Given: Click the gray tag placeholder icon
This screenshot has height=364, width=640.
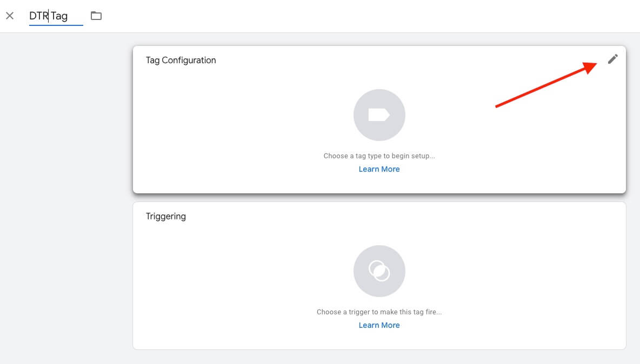Looking at the screenshot, I should (379, 114).
